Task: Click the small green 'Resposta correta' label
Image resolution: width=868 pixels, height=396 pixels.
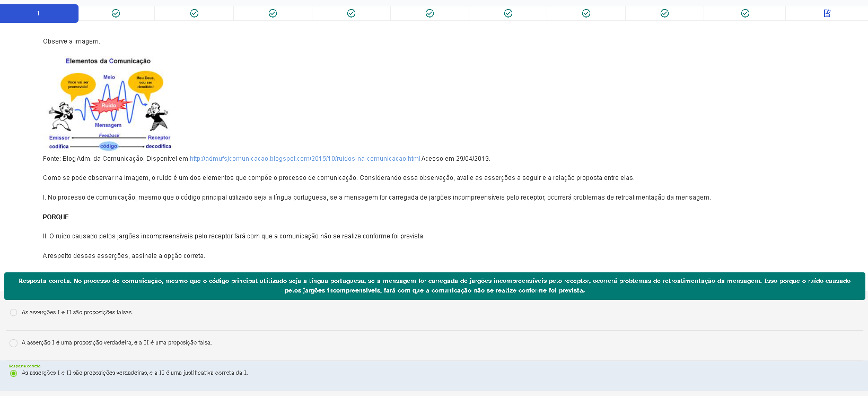Action: [x=24, y=366]
